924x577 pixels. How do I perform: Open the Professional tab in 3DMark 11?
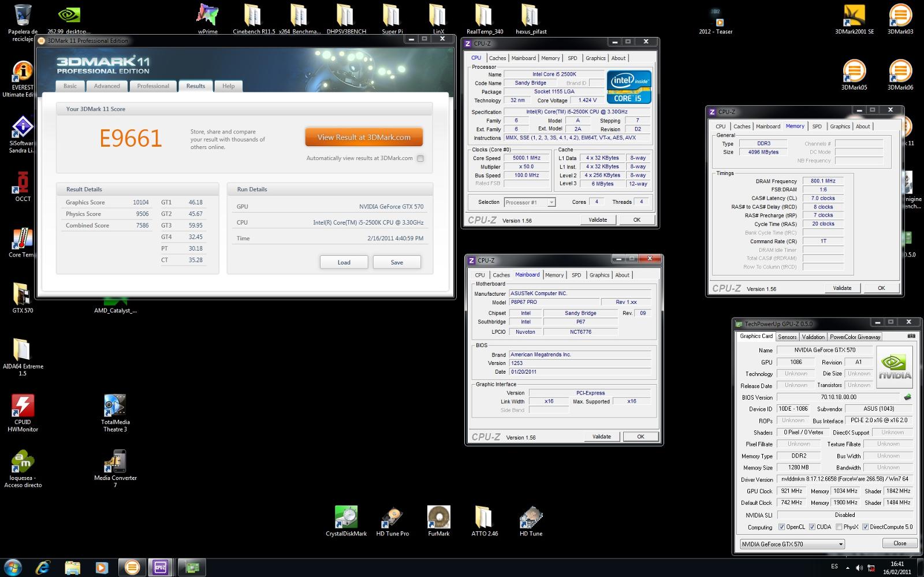153,86
